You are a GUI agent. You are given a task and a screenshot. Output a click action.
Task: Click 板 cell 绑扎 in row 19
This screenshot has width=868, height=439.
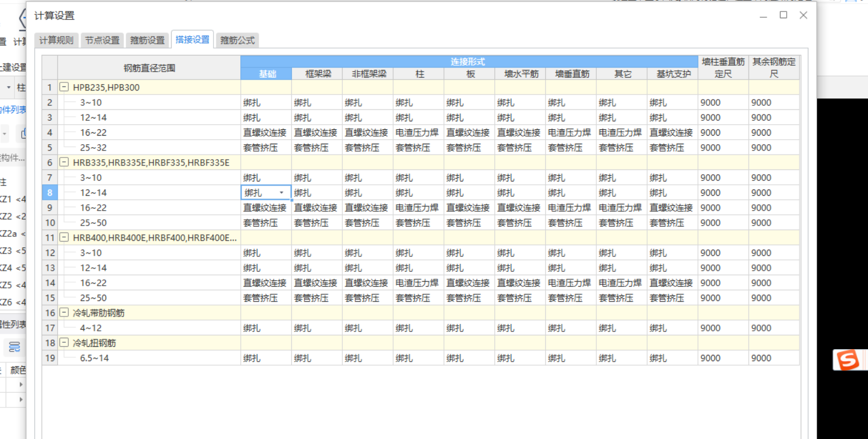(469, 358)
